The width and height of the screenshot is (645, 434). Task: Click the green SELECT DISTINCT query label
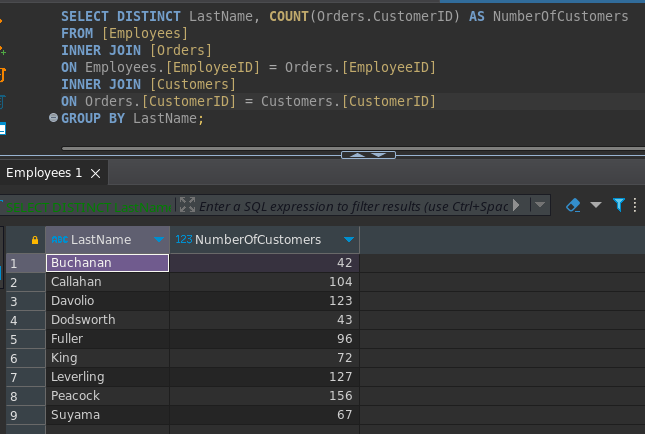88,207
